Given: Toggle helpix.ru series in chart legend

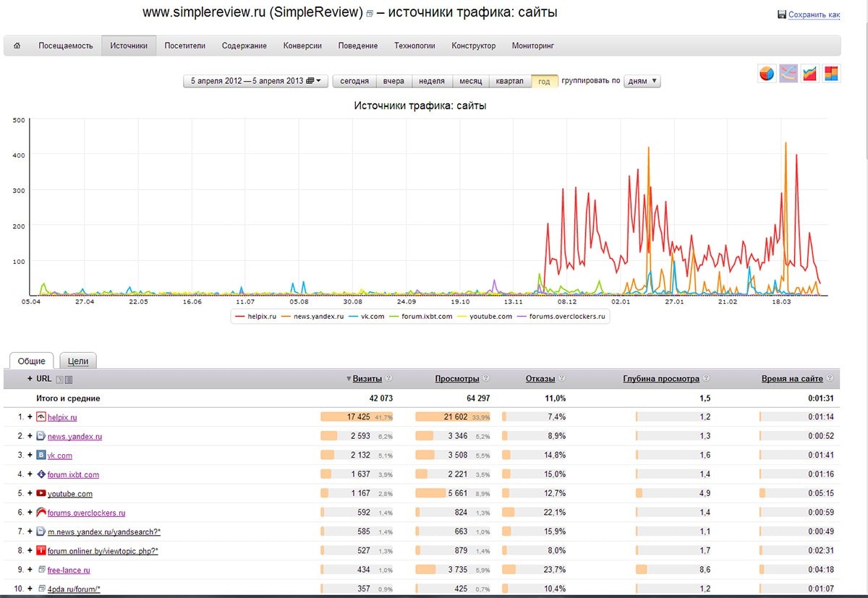Looking at the screenshot, I should pos(256,316).
